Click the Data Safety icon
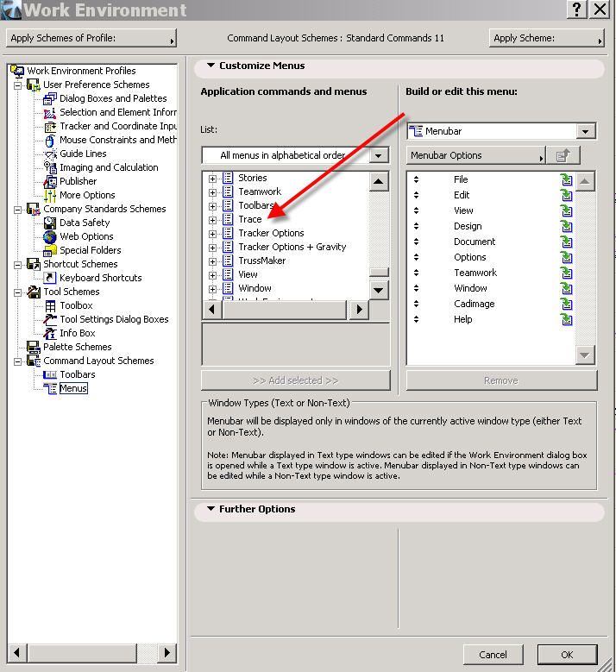 (x=50, y=223)
